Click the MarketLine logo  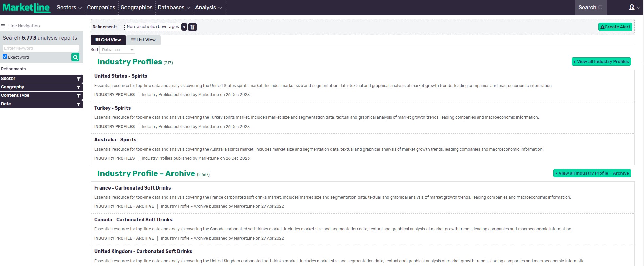pos(26,7)
